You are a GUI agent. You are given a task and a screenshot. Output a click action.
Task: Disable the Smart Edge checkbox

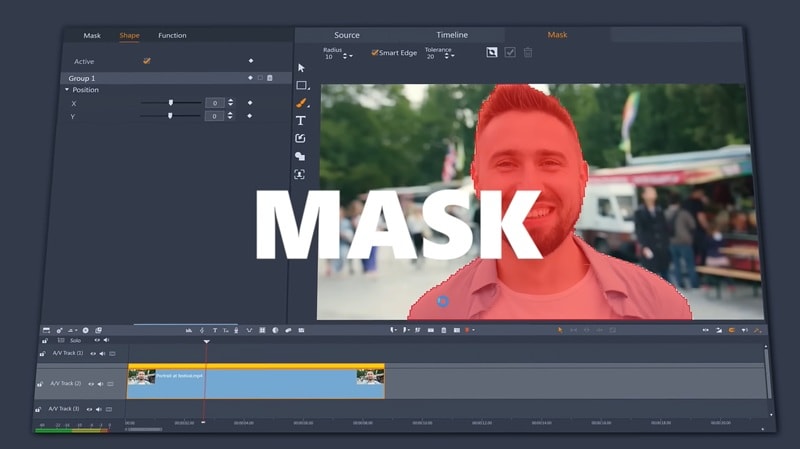coord(374,53)
